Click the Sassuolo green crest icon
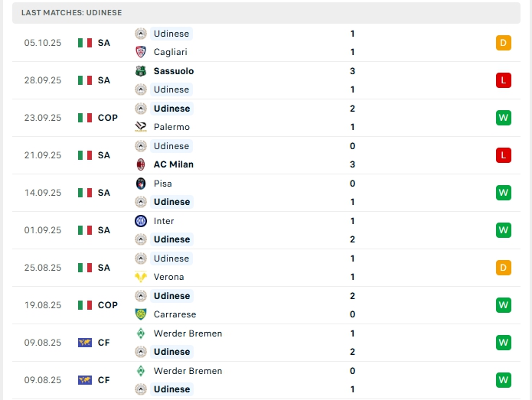The image size is (532, 400). click(x=141, y=71)
